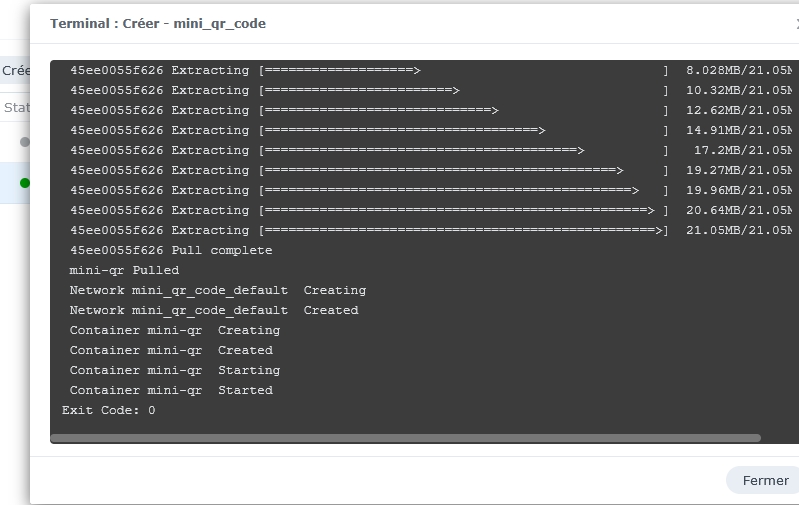Image resolution: width=799 pixels, height=505 pixels.
Task: Click the 'Exit Code: 0' line
Action: point(109,410)
